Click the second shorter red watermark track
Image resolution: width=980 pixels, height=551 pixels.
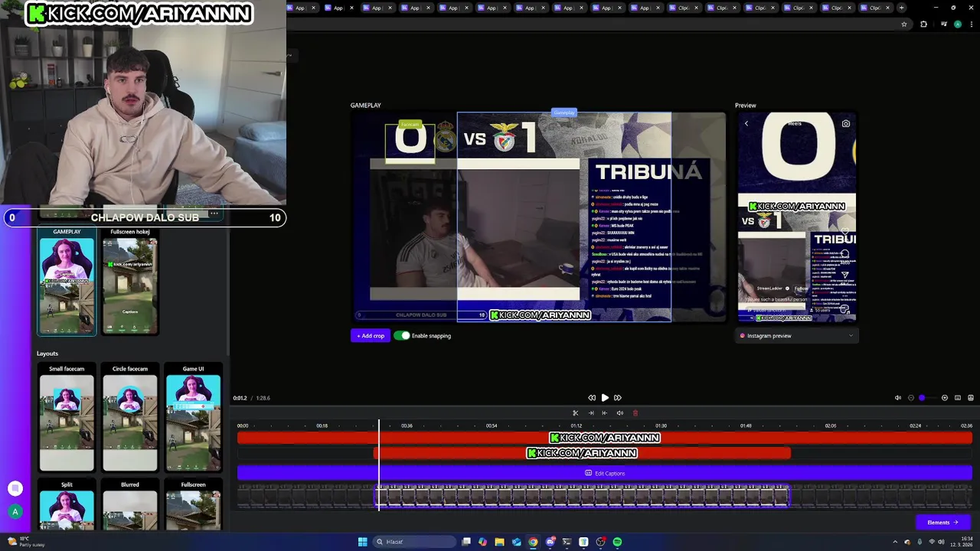click(582, 453)
